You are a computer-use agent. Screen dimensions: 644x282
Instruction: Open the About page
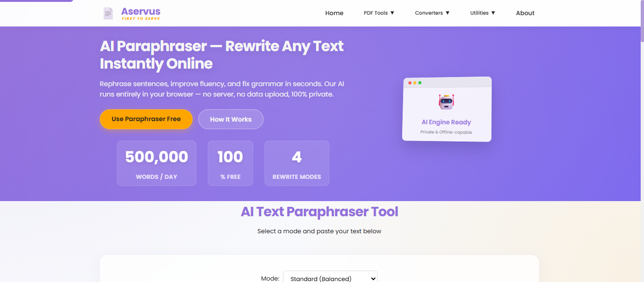pyautogui.click(x=525, y=13)
